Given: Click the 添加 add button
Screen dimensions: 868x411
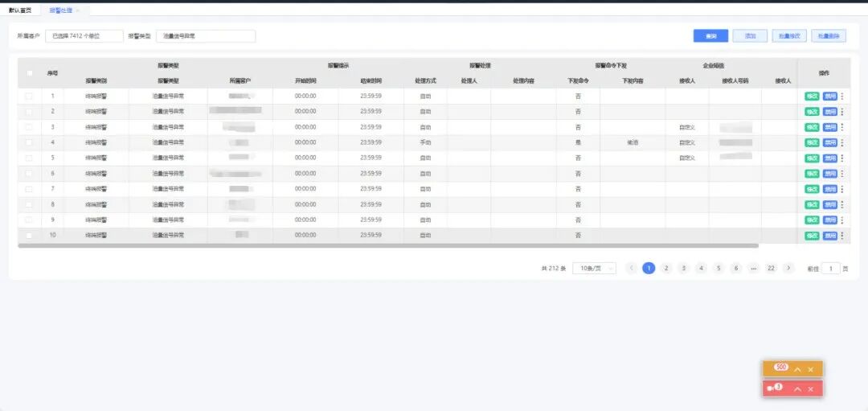Looking at the screenshot, I should [x=750, y=36].
